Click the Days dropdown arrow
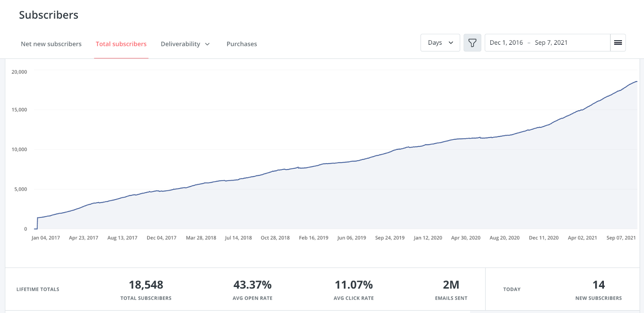 (451, 43)
